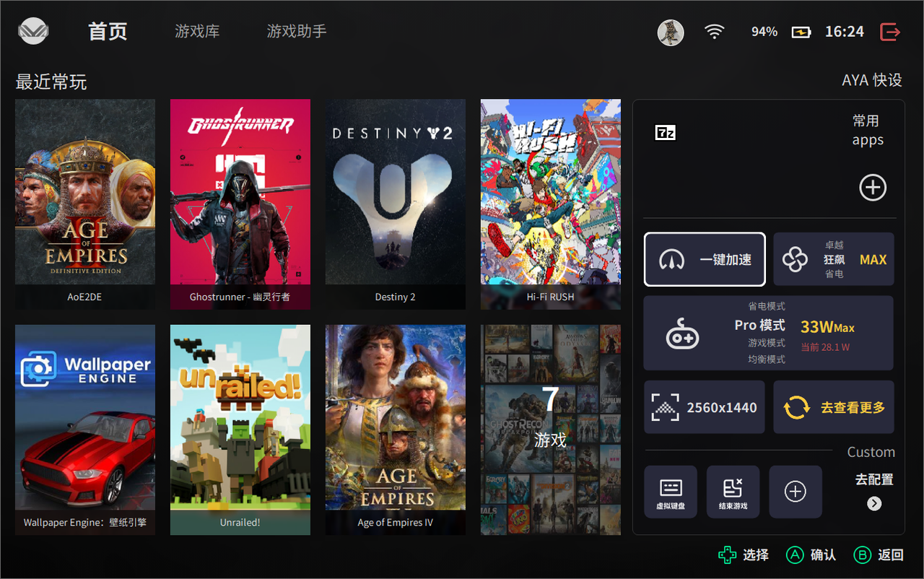The image size is (924, 579).
Task: Expand 去配置 with the arrow chevron
Action: (x=874, y=504)
